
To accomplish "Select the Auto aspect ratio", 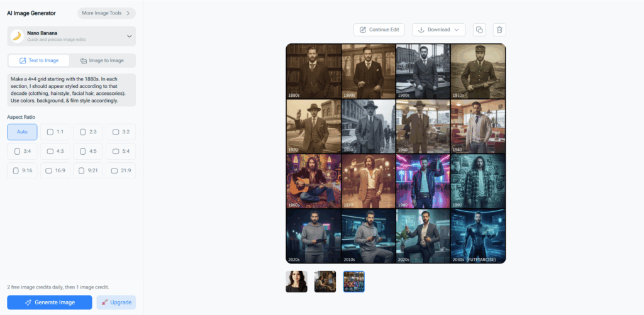I will pos(22,132).
